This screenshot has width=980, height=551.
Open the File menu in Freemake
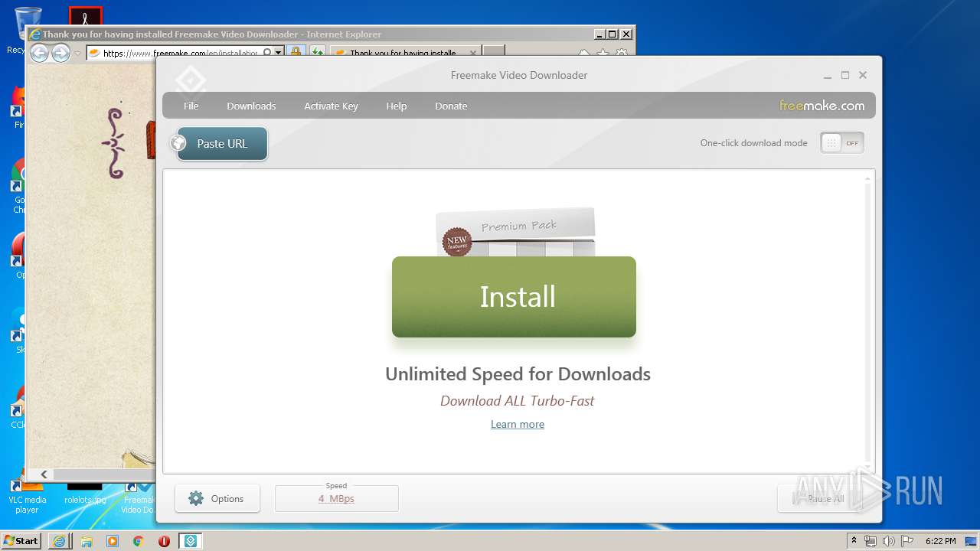(191, 106)
